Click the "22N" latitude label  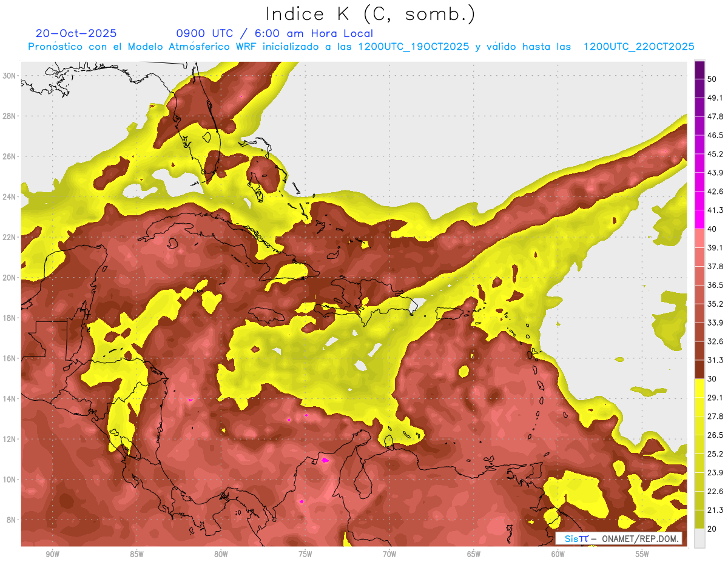tap(10, 237)
